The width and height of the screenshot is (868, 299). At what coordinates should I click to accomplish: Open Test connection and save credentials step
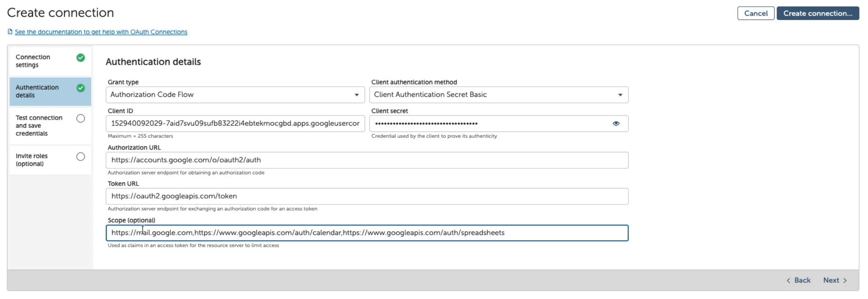(50, 126)
